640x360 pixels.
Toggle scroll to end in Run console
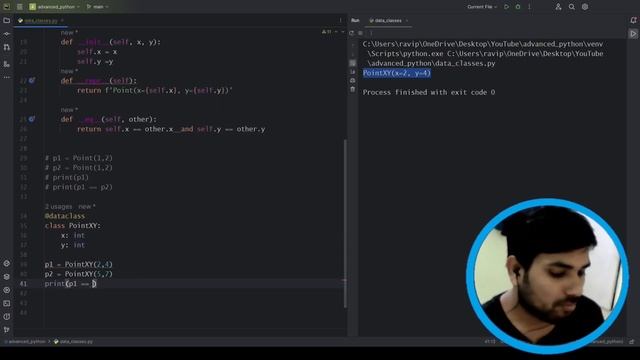(353, 72)
